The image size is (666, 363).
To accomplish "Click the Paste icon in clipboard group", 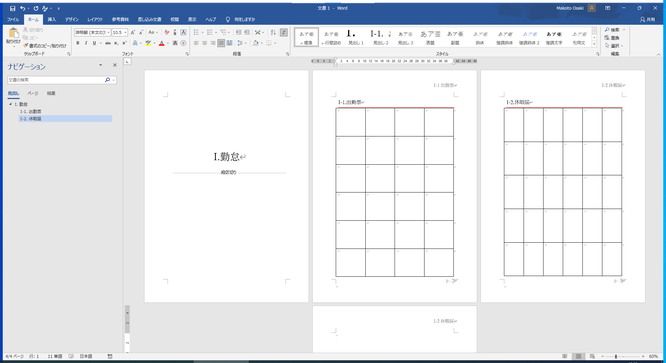I will (13, 34).
